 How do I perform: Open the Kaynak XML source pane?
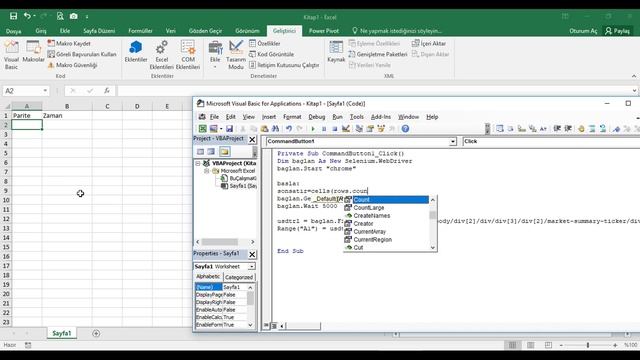tap(336, 52)
